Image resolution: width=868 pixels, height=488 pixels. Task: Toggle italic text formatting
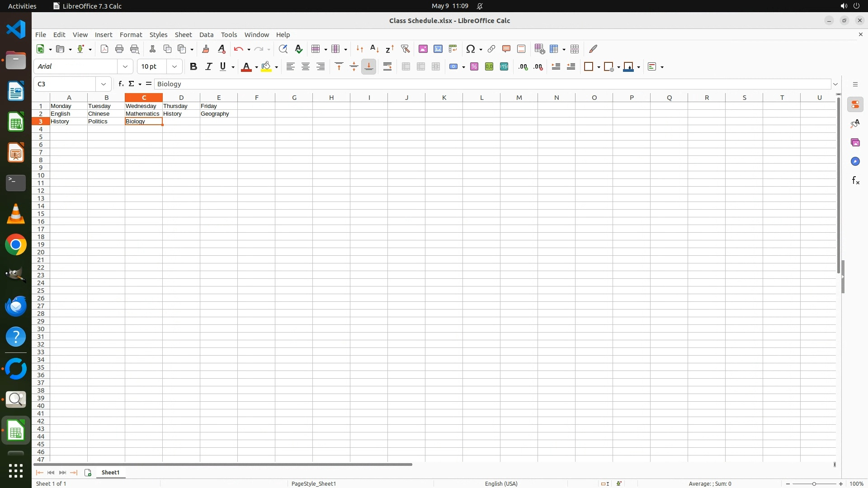point(208,67)
